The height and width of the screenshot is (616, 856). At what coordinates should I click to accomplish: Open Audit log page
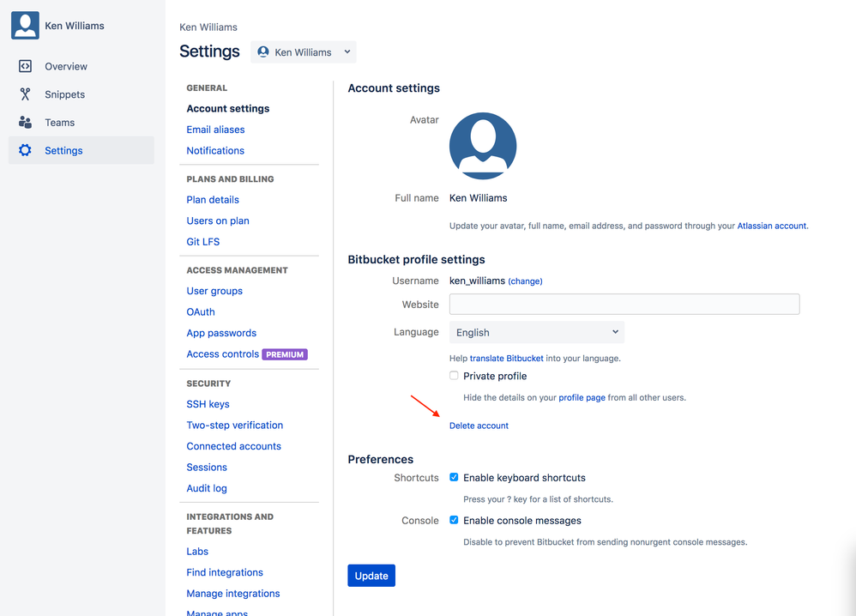click(x=207, y=488)
